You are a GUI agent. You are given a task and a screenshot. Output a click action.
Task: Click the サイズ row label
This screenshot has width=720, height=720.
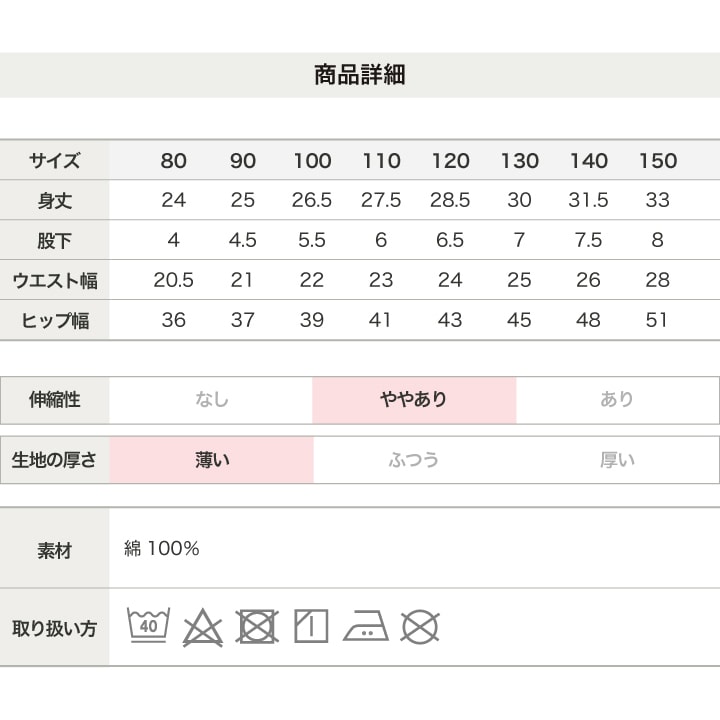point(54,161)
